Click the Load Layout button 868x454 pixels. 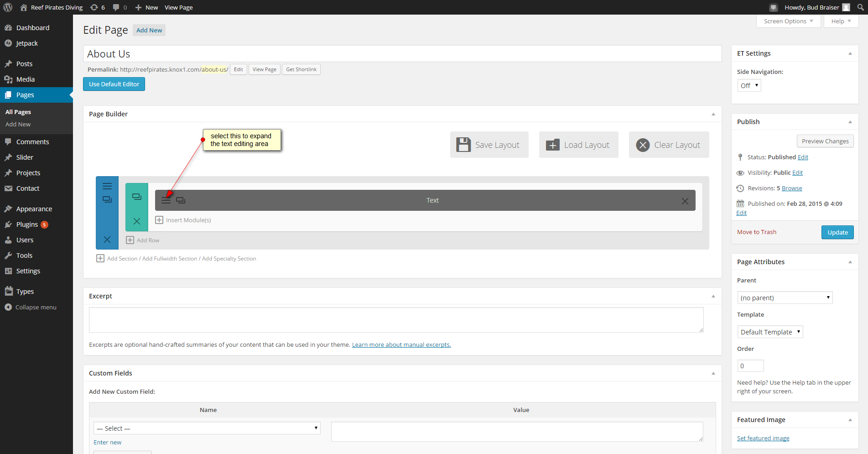coord(579,145)
